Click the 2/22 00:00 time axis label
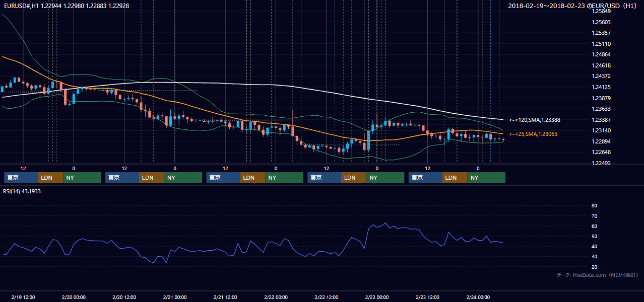This screenshot has height=302, width=644. coord(276,297)
